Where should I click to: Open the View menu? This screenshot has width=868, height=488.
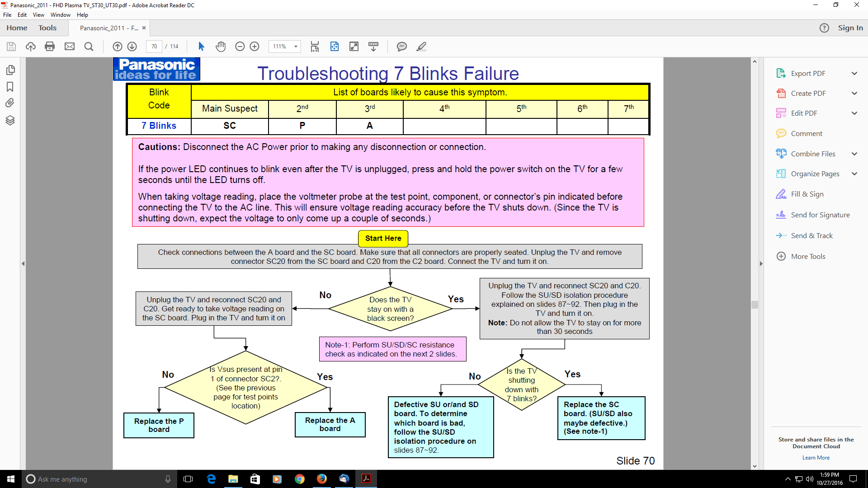(38, 15)
